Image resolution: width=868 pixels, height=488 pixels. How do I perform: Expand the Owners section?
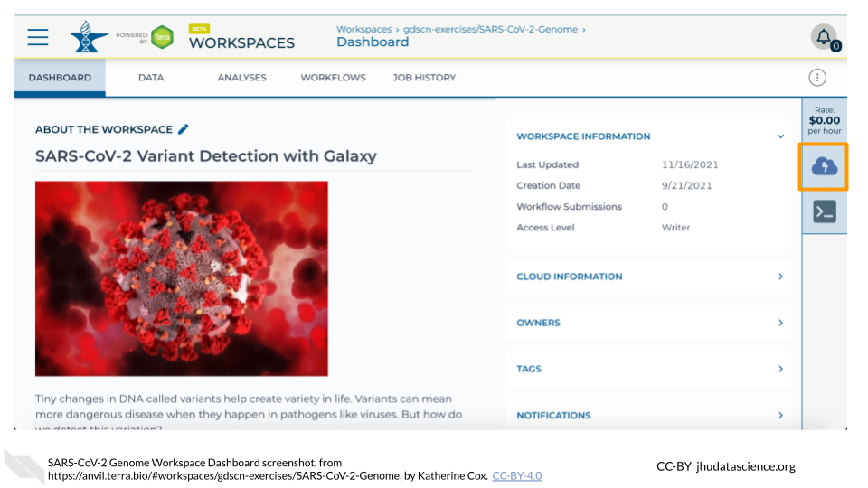coord(780,323)
